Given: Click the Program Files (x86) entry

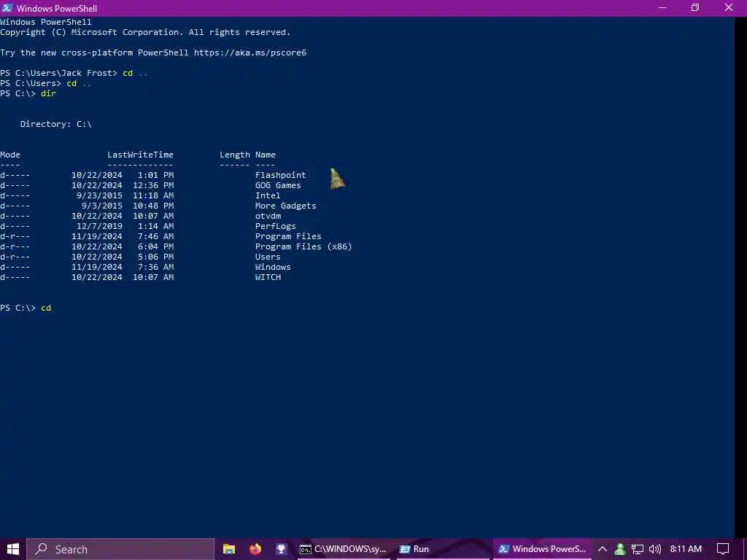Looking at the screenshot, I should click(303, 246).
